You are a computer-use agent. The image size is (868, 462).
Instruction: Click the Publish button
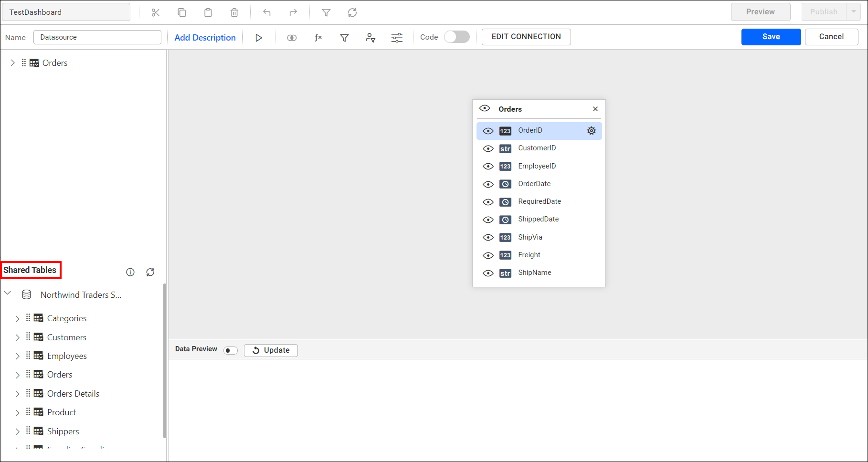point(824,12)
